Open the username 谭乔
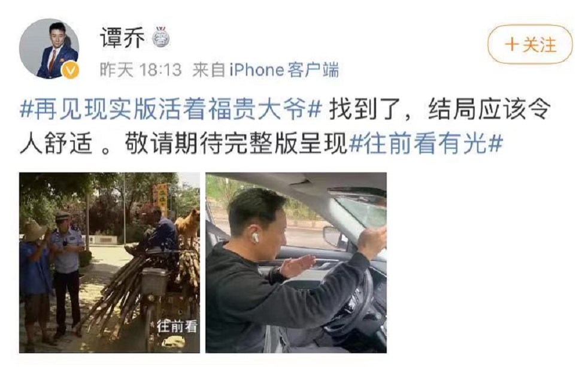The image size is (588, 367). 122,38
